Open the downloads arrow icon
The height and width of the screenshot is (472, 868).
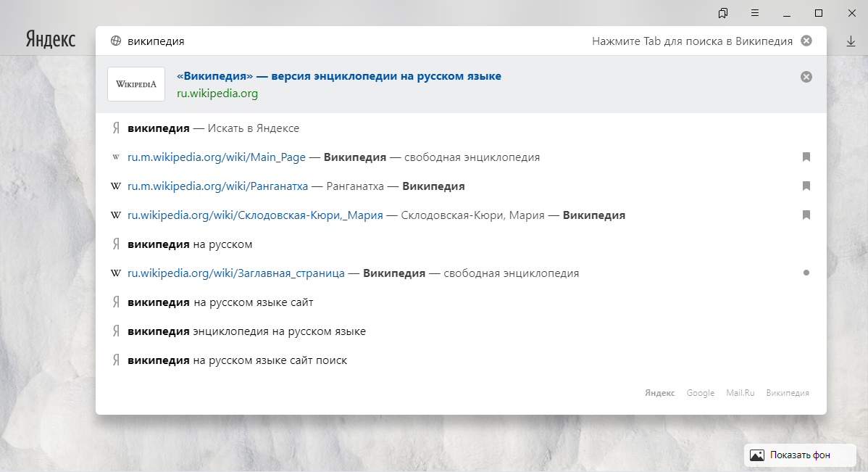pyautogui.click(x=851, y=41)
